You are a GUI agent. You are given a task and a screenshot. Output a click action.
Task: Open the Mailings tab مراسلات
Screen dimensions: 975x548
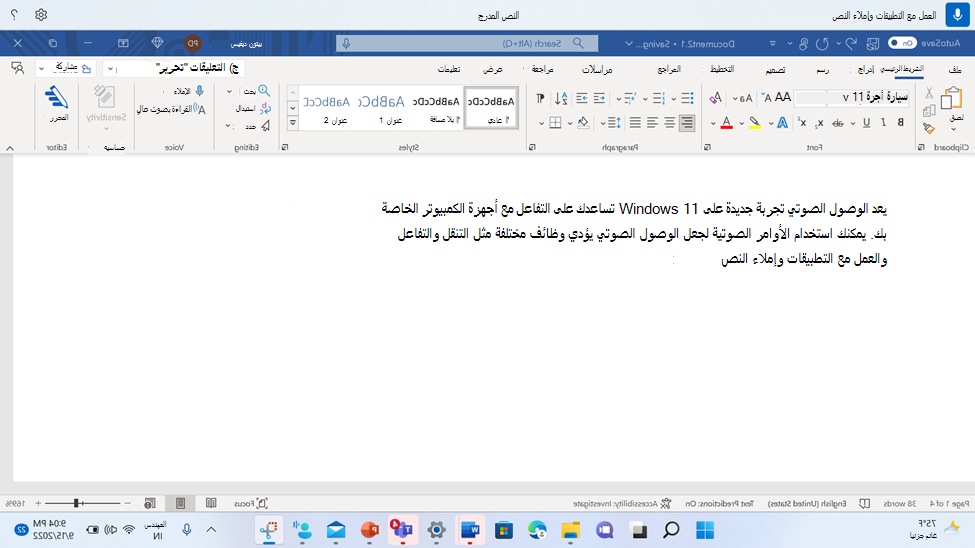point(597,70)
